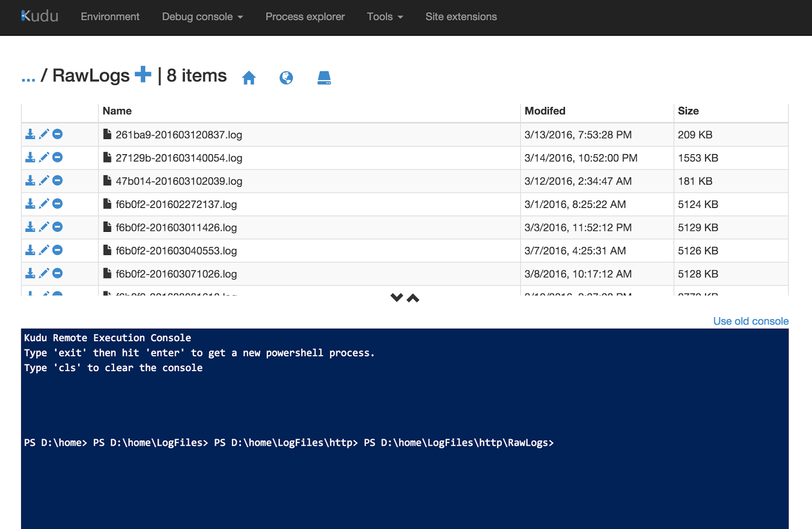Download f6b0f2-201602272137.log
812x529 pixels.
(30, 203)
